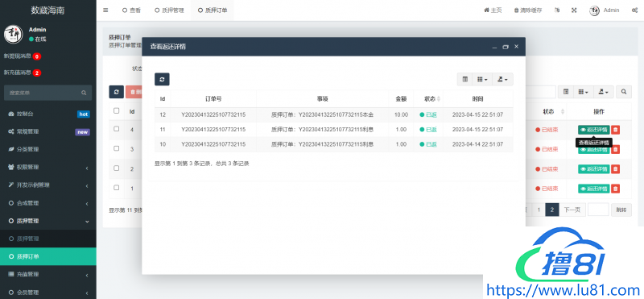Click 返还详情 button for order row 4
Viewport: 644px width, 299px height.
(594, 130)
